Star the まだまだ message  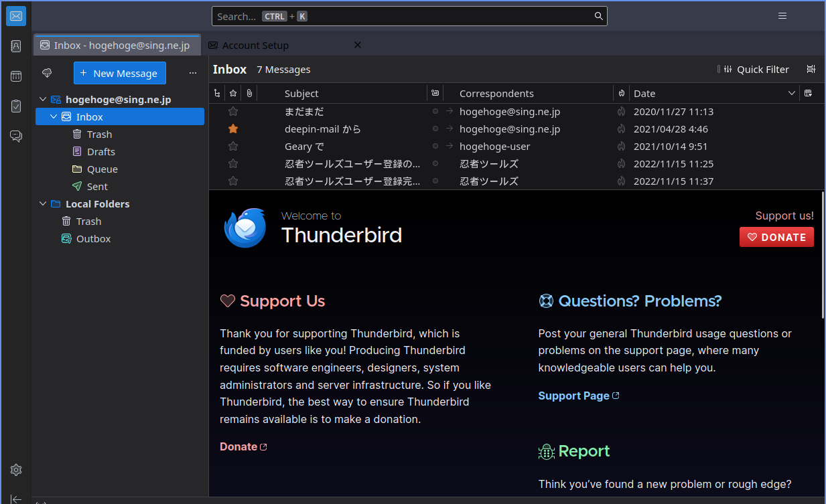(x=233, y=112)
